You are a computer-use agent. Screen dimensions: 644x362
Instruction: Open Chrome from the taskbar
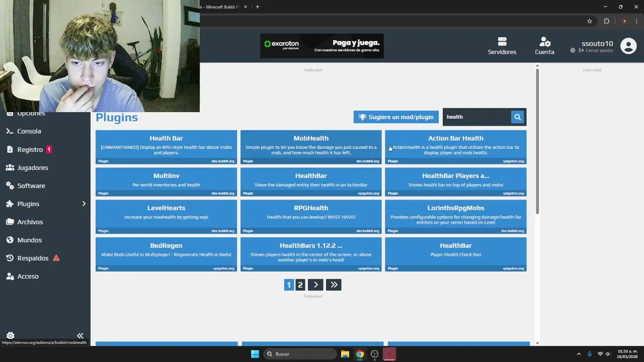[x=360, y=354]
